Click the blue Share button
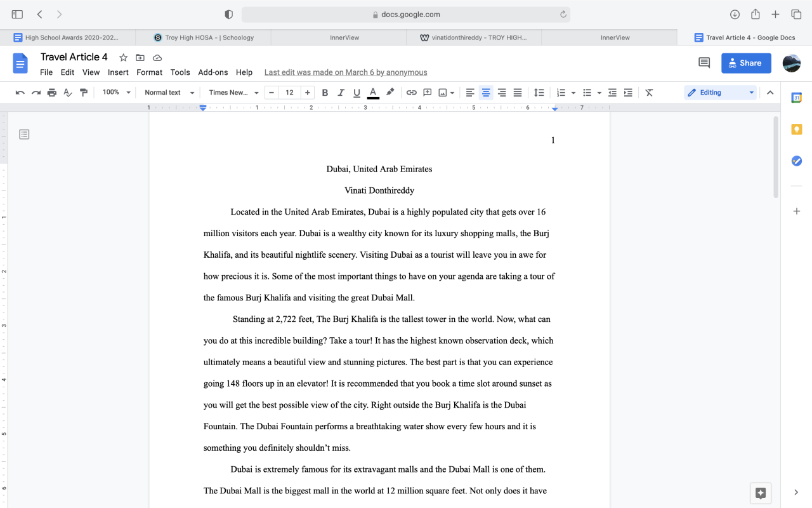 (x=746, y=63)
